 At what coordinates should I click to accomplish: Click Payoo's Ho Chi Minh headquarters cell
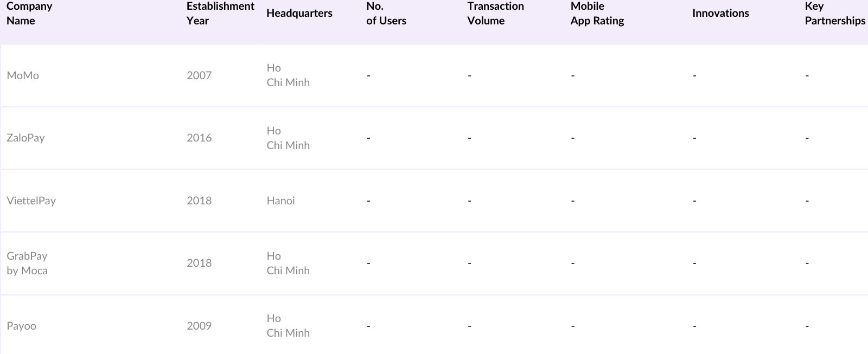point(288,326)
